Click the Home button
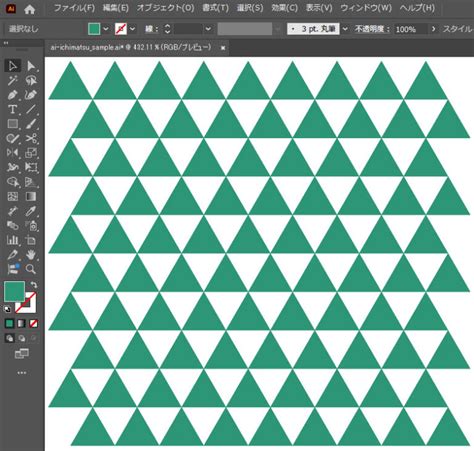Screen dimensions: 474x451 click(x=30, y=9)
